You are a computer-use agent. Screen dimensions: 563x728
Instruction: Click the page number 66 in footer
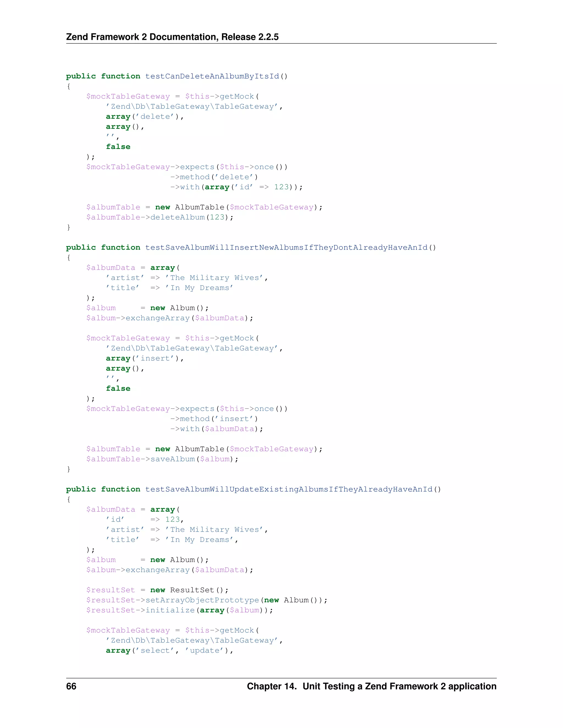tap(71, 686)
